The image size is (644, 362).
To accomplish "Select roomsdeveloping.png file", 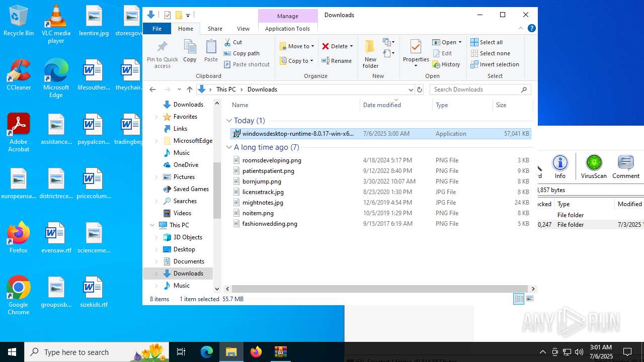I will tap(272, 160).
